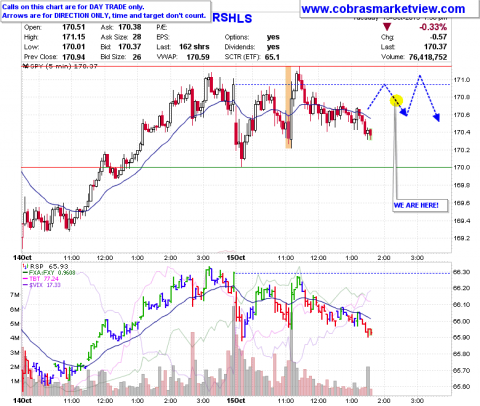The width and height of the screenshot is (480, 406).
Task: Click the 170.4 price axis label
Action: point(462,132)
